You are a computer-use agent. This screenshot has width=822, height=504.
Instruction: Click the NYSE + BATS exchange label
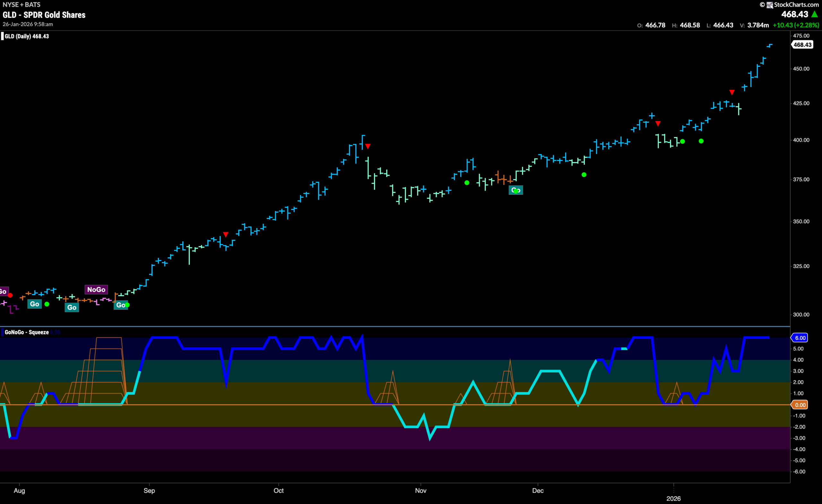(21, 5)
